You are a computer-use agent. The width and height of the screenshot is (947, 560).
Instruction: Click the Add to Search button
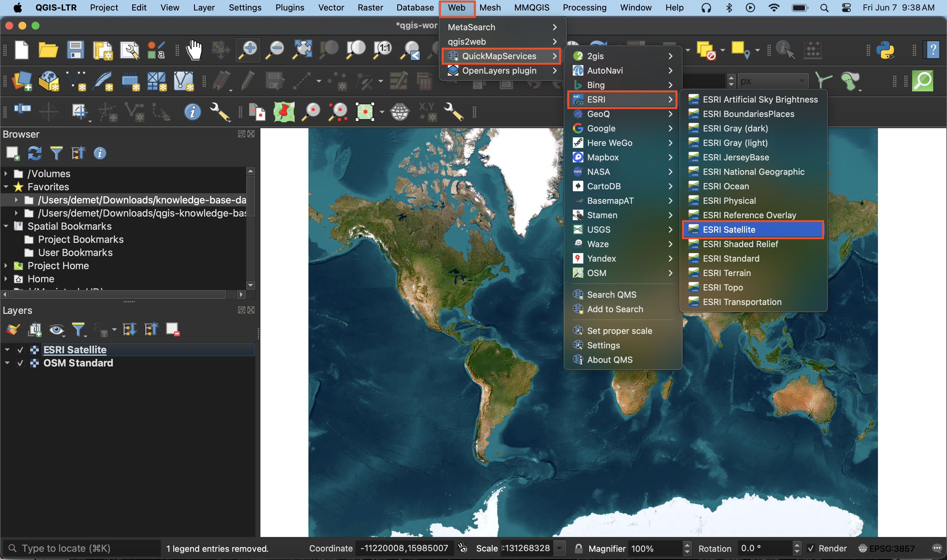pos(615,309)
